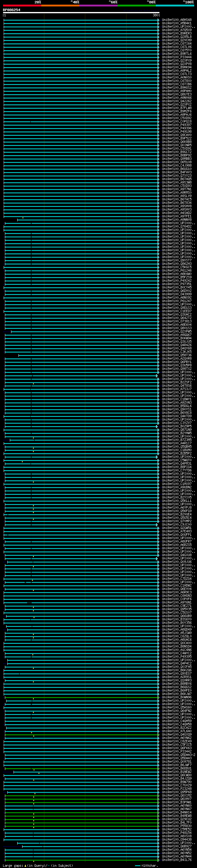Select hit label UniRef100_C7YTD6
Viewport: 197px width, 868px height.
177,470
